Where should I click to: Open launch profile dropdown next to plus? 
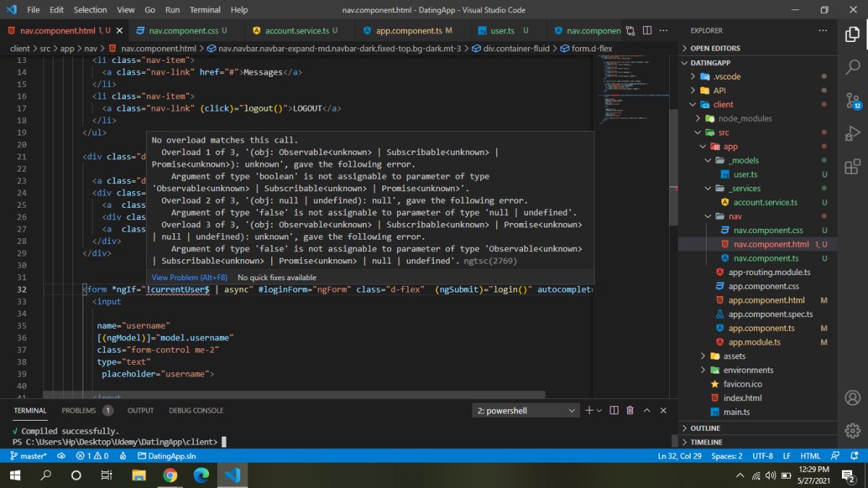point(599,411)
